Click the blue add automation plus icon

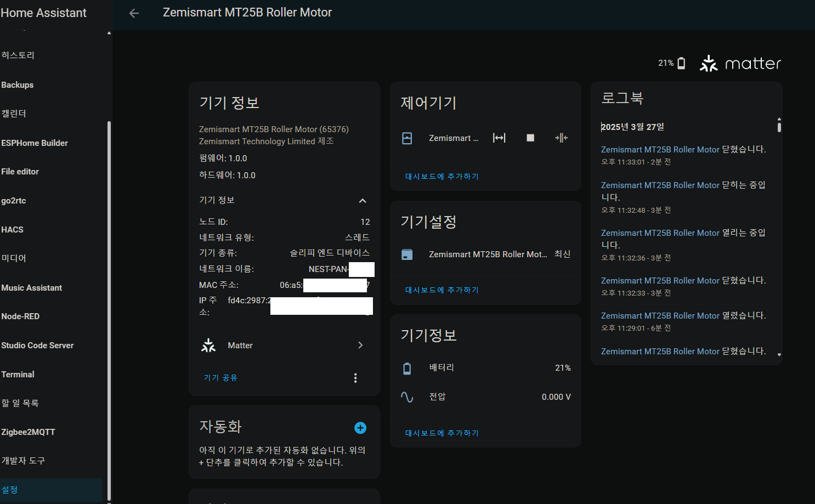(x=360, y=428)
